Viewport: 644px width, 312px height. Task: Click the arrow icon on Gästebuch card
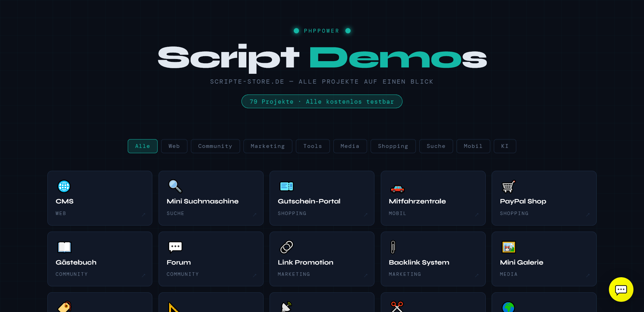[143, 275]
